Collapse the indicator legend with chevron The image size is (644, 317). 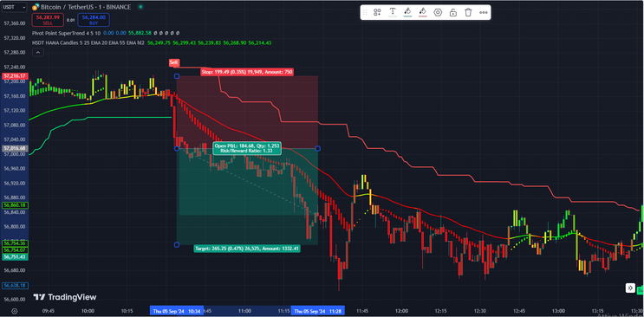[37, 52]
